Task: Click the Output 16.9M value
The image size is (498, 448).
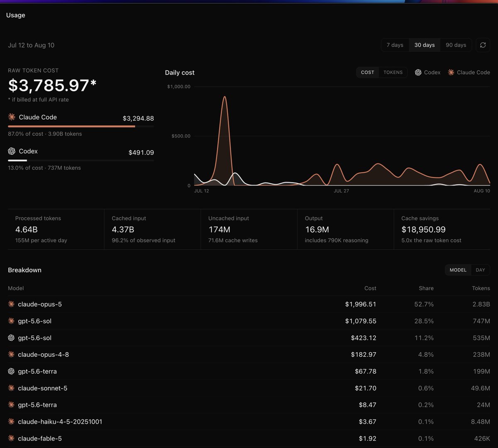Action: tap(318, 229)
